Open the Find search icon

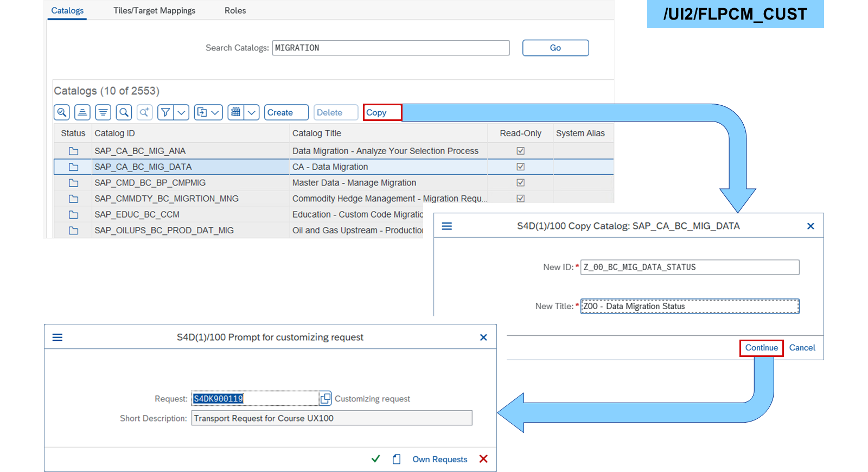pyautogui.click(x=124, y=112)
